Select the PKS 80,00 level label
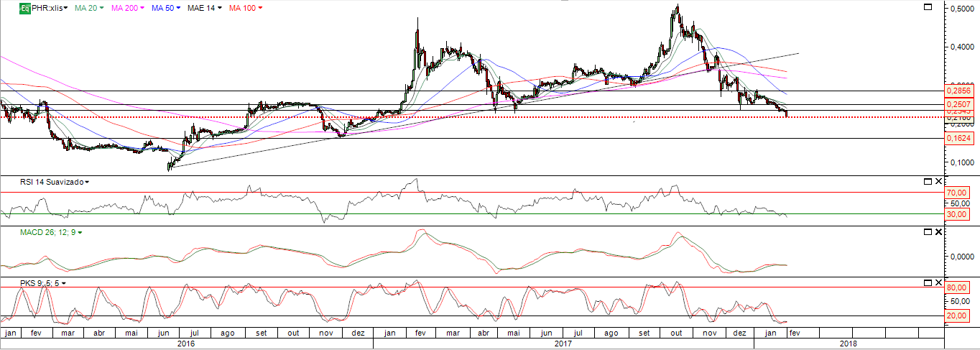The width and height of the screenshot is (980, 350). 956,287
